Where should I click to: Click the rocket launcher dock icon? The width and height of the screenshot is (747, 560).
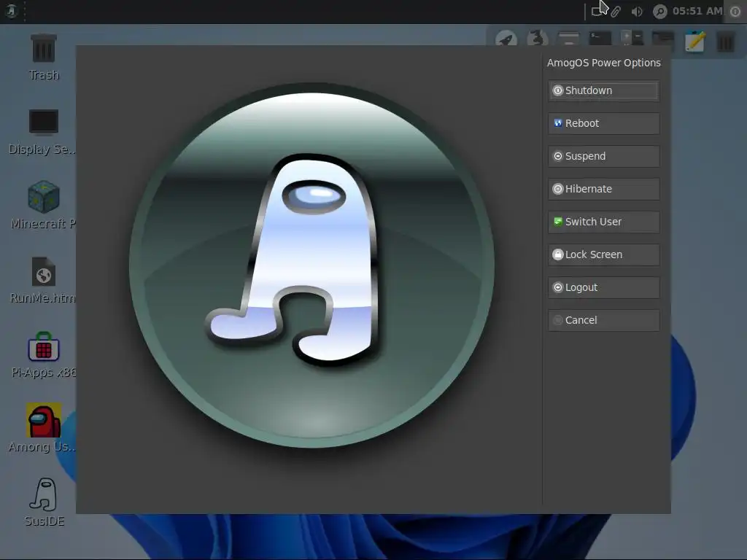click(x=506, y=39)
